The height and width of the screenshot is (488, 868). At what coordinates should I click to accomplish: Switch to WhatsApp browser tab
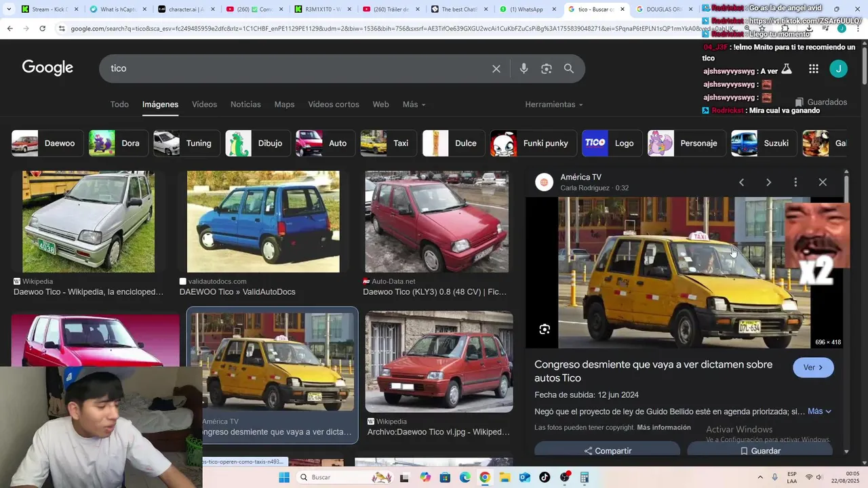click(526, 9)
